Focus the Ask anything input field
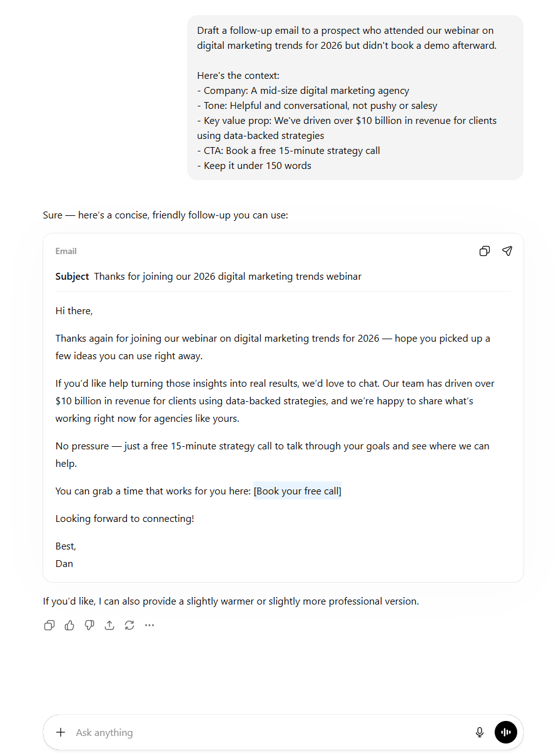Screen dimensions: 556x756 [x=188, y=732]
